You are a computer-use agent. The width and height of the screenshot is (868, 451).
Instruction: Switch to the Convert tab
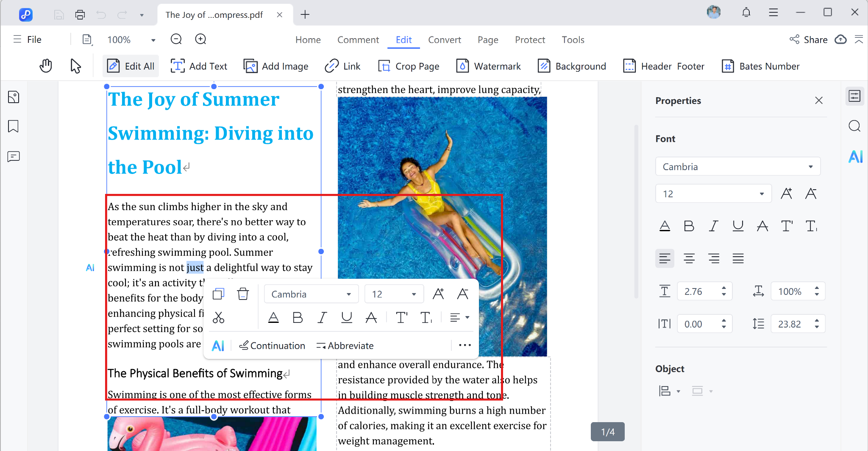point(444,39)
